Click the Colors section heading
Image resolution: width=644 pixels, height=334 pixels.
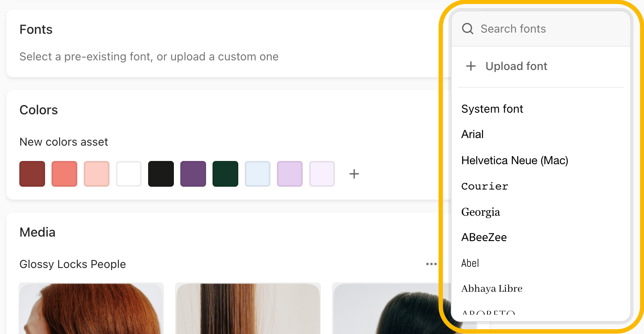tap(39, 110)
